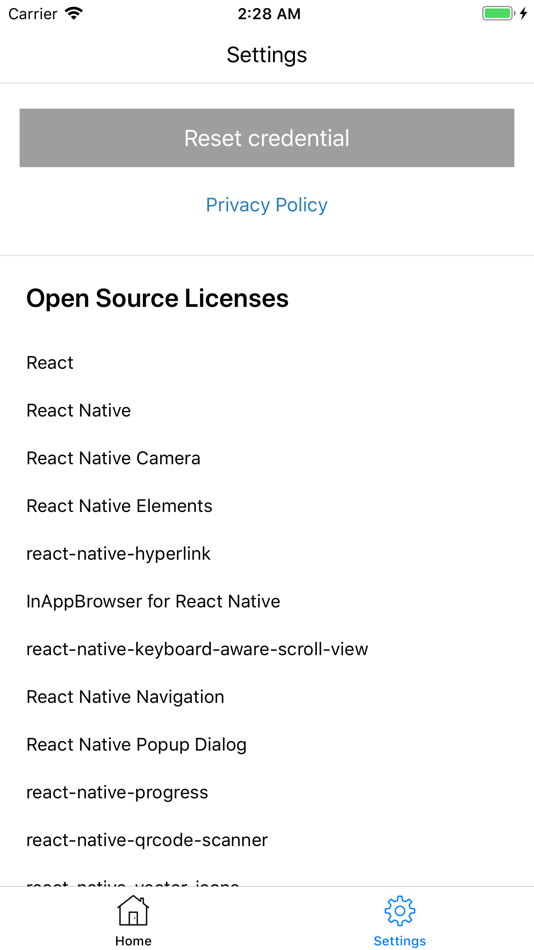Image resolution: width=534 pixels, height=950 pixels.
Task: Open the React Native license entry
Action: pyautogui.click(x=79, y=411)
